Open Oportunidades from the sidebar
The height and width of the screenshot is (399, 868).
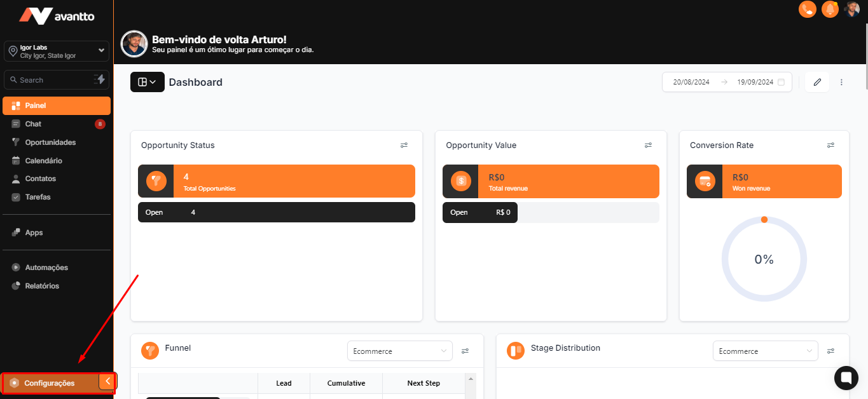[50, 142]
